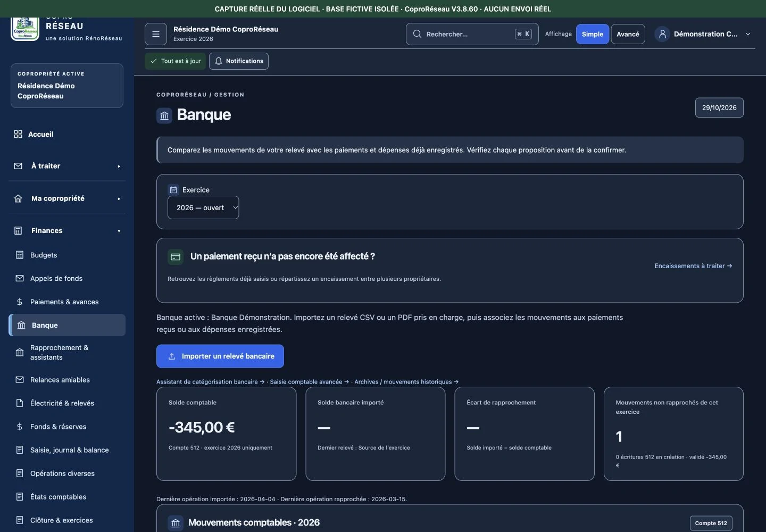Viewport: 766px width, 532px height.
Task: Click the Électricité & relevés document icon
Action: click(x=20, y=403)
